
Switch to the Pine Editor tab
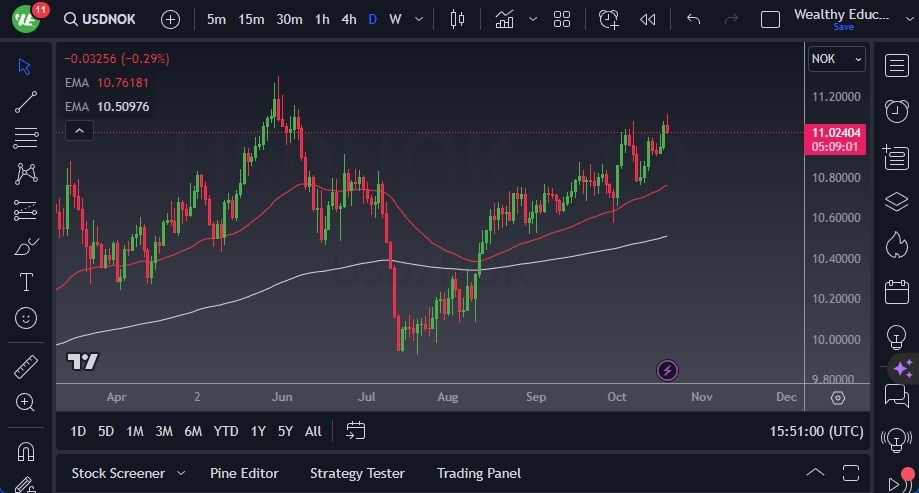tap(244, 473)
